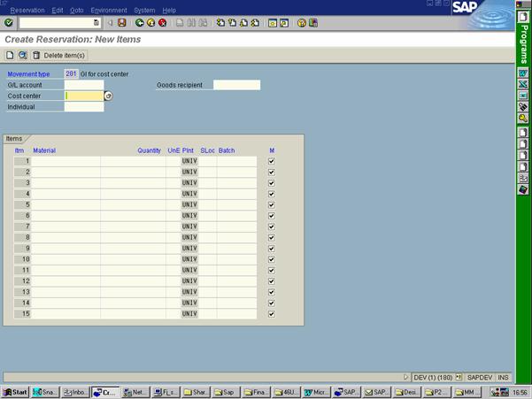532x399 pixels.
Task: Toggle the M checkbox for item 15
Action: (x=272, y=314)
